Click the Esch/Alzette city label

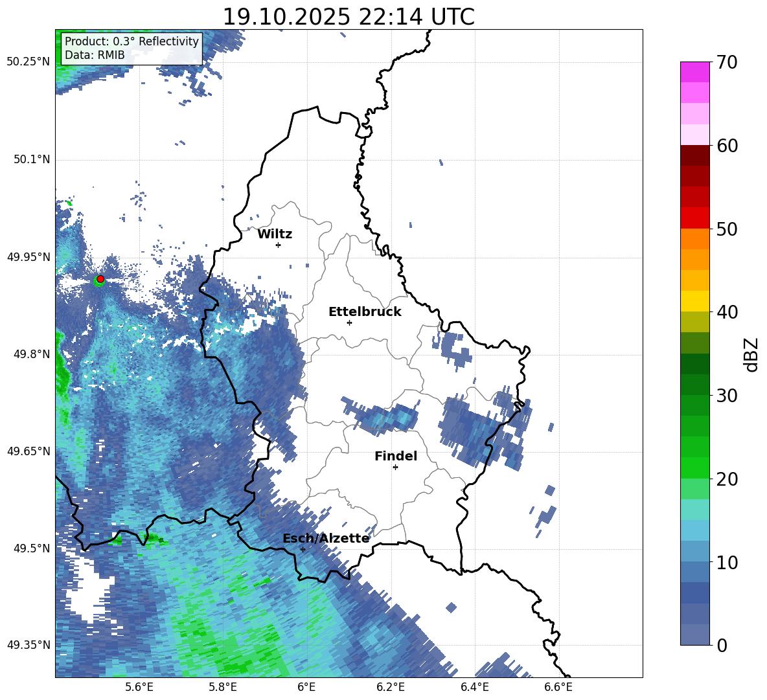tap(326, 539)
